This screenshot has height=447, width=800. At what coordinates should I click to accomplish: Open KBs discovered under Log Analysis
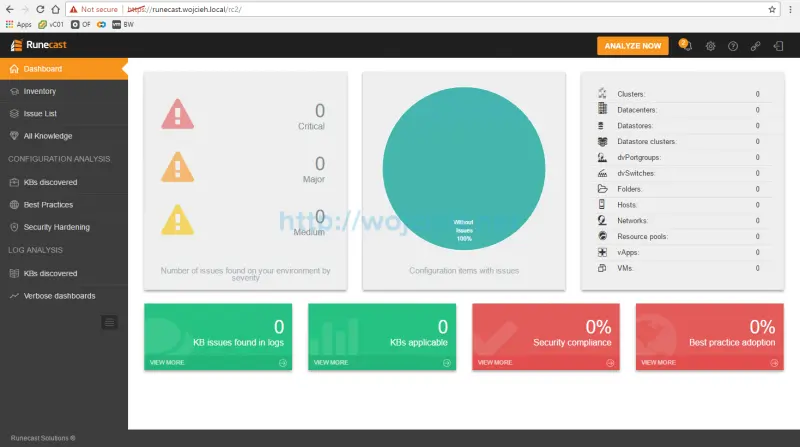(64, 274)
